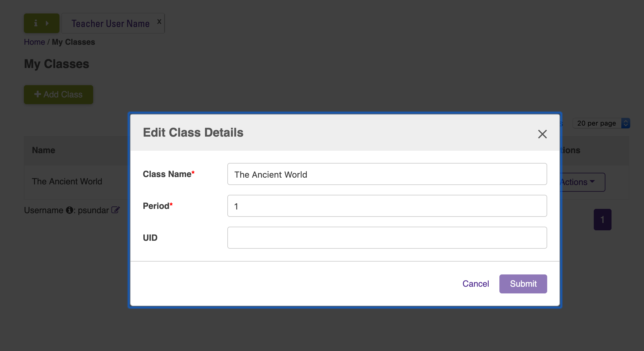Submit the class details form

pos(523,284)
